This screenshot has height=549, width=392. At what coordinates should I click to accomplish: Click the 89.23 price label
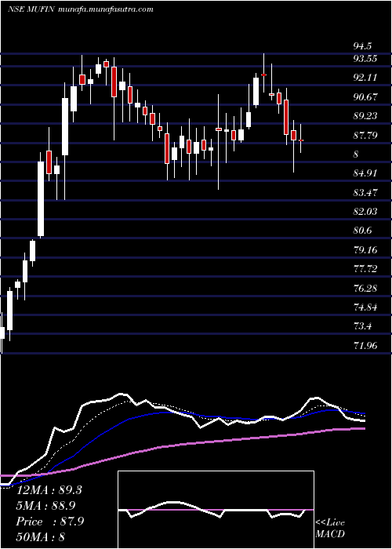[365, 116]
